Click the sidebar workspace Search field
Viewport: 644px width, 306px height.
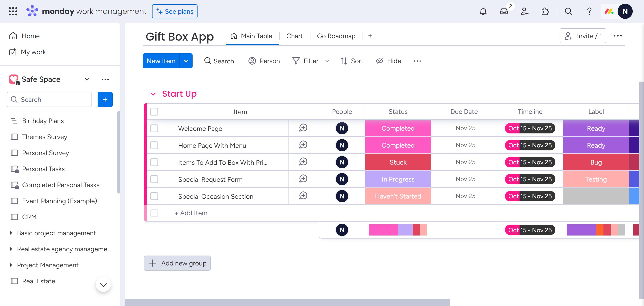(x=49, y=99)
